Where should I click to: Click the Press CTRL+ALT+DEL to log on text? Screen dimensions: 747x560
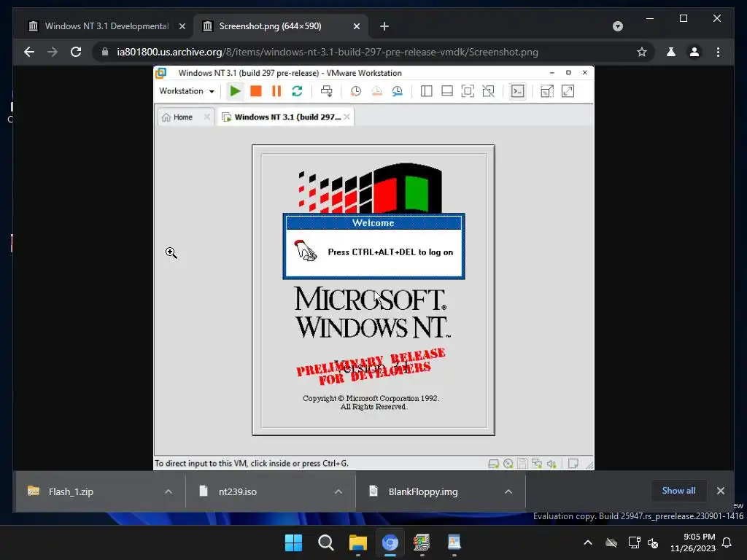(390, 252)
